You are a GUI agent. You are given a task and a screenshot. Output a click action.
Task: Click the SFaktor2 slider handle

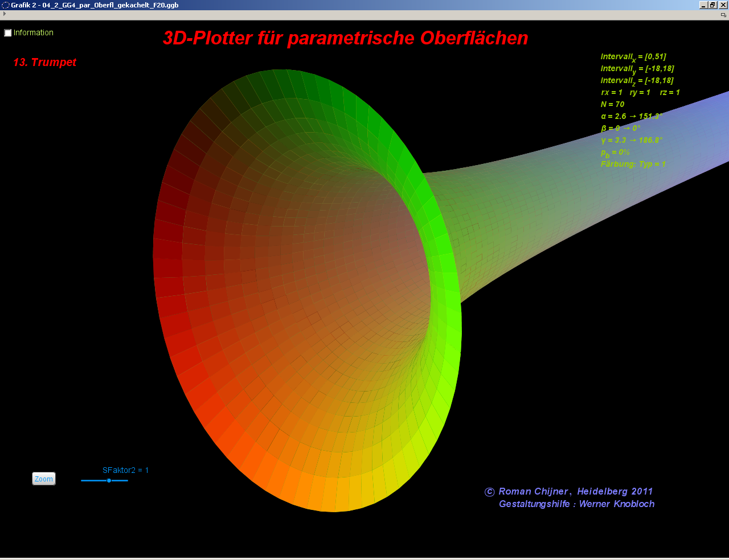pos(109,481)
